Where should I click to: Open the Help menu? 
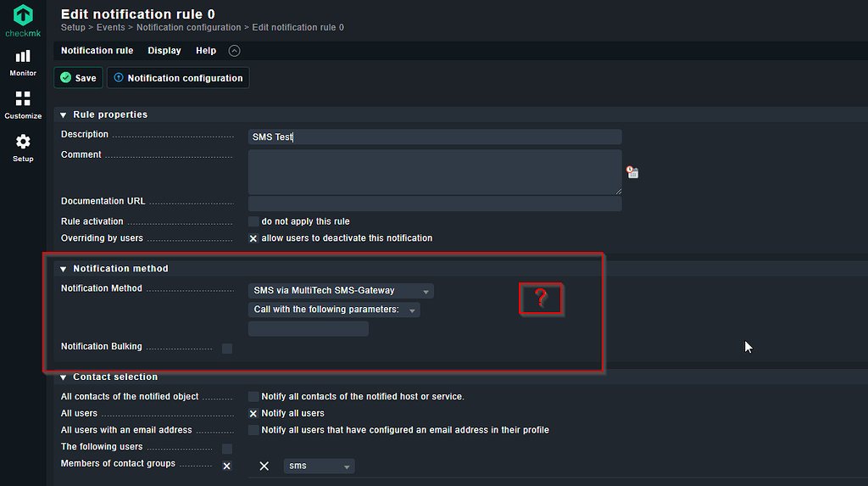point(206,51)
